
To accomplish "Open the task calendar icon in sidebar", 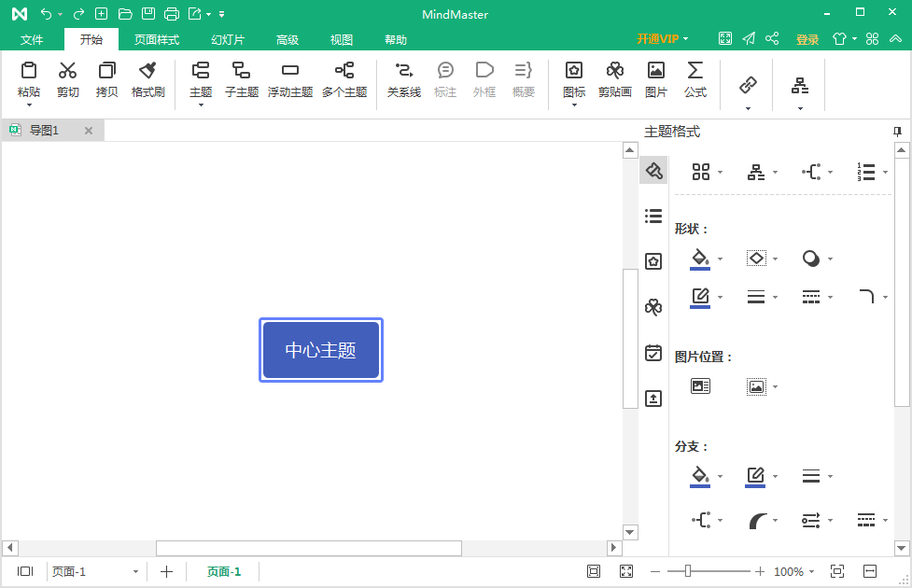I will (x=653, y=353).
